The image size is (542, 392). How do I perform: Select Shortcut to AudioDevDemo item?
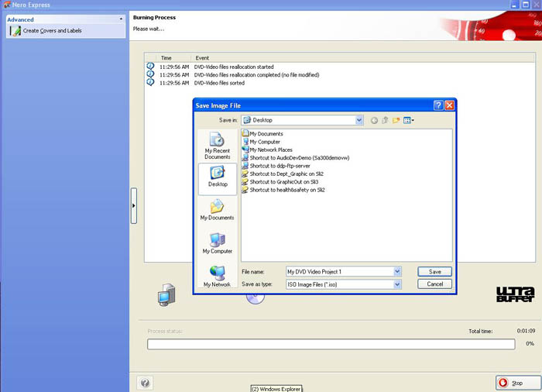tap(296, 158)
